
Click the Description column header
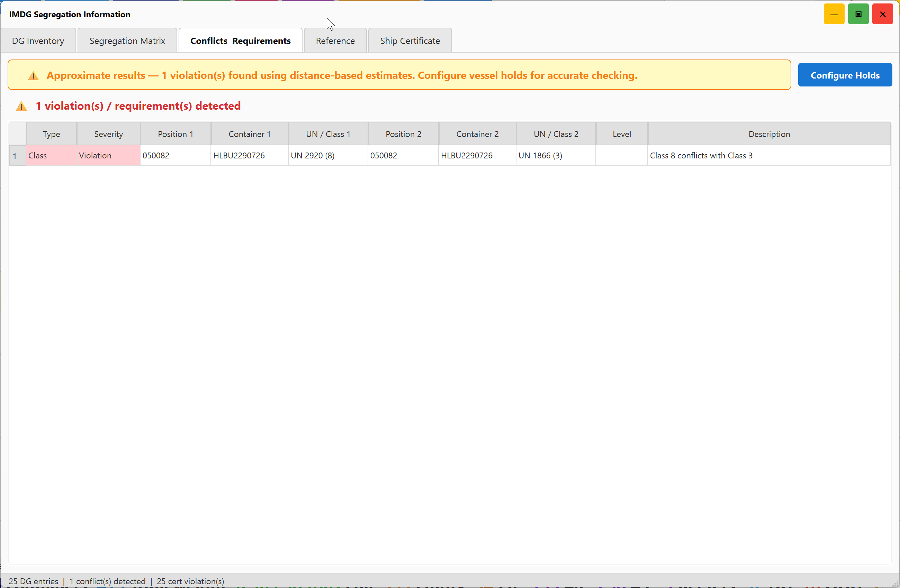click(769, 134)
